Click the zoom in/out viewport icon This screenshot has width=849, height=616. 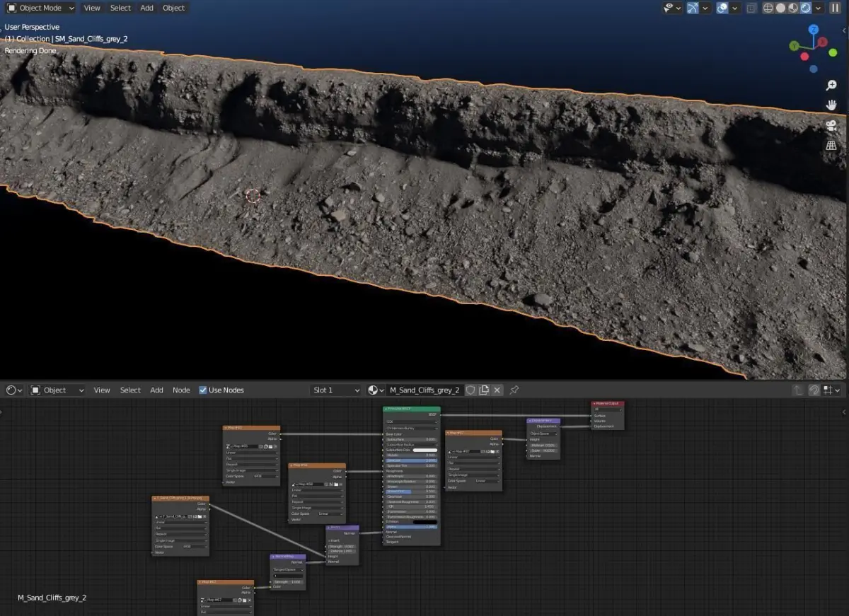(831, 86)
